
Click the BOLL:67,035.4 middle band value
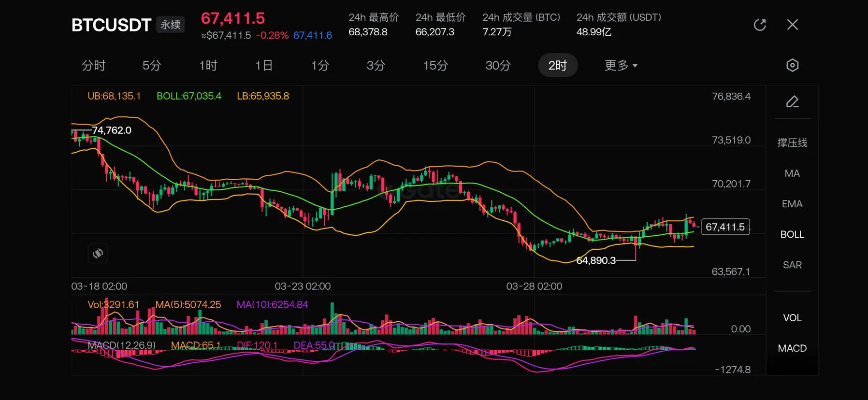tap(189, 96)
